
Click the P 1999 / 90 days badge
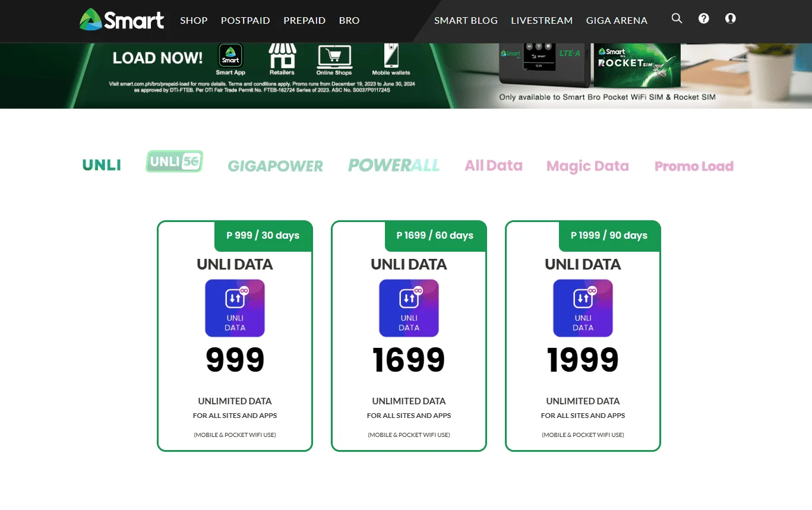[609, 236]
